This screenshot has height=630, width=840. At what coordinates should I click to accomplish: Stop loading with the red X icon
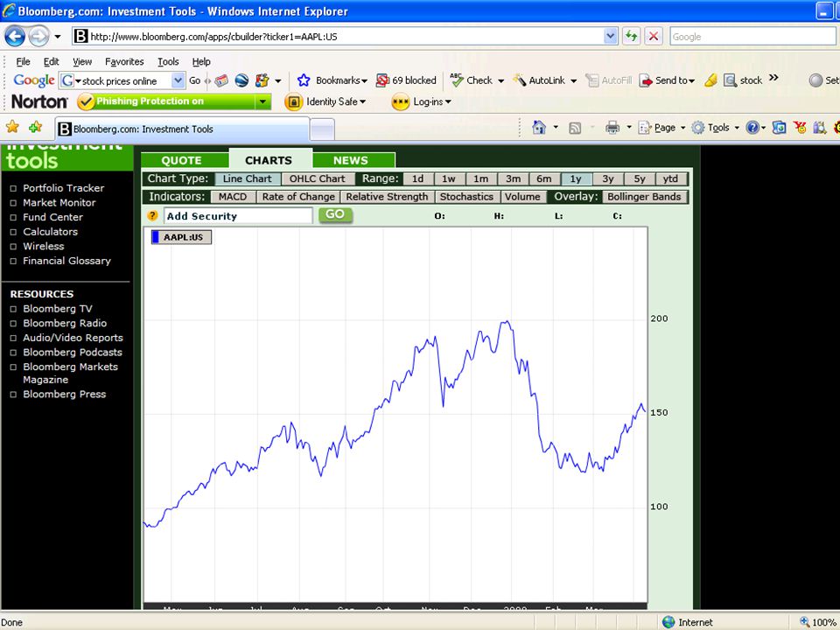pos(653,37)
